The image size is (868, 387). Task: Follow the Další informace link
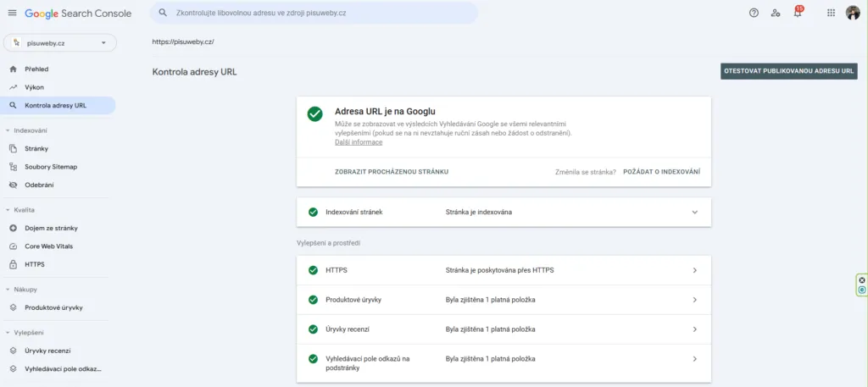click(359, 142)
